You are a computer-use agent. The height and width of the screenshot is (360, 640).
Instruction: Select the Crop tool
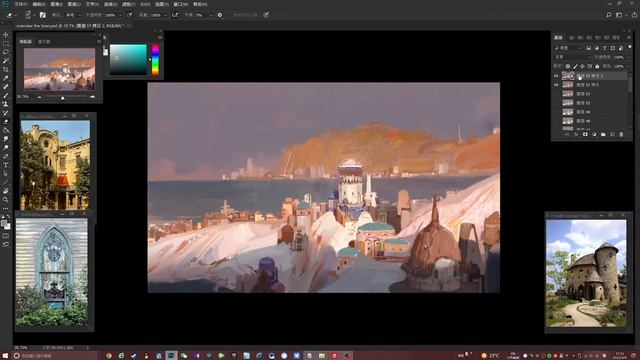6,69
